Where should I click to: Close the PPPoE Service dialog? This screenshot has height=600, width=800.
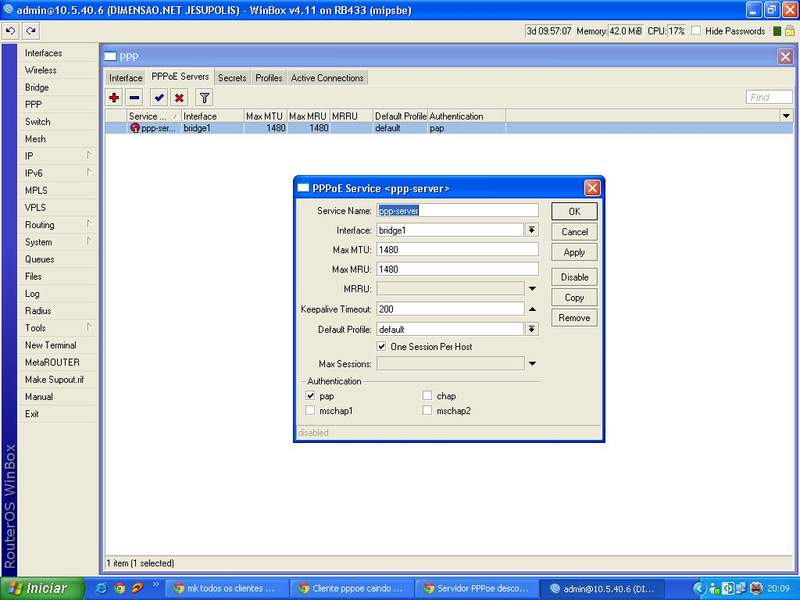592,188
